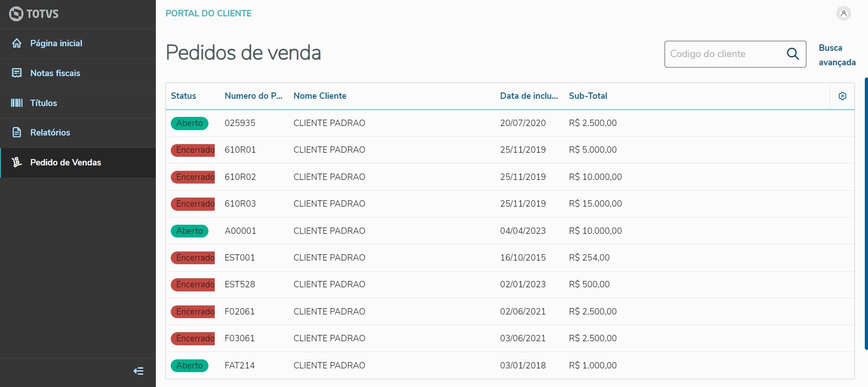Collapse the sidebar menu

(138, 371)
